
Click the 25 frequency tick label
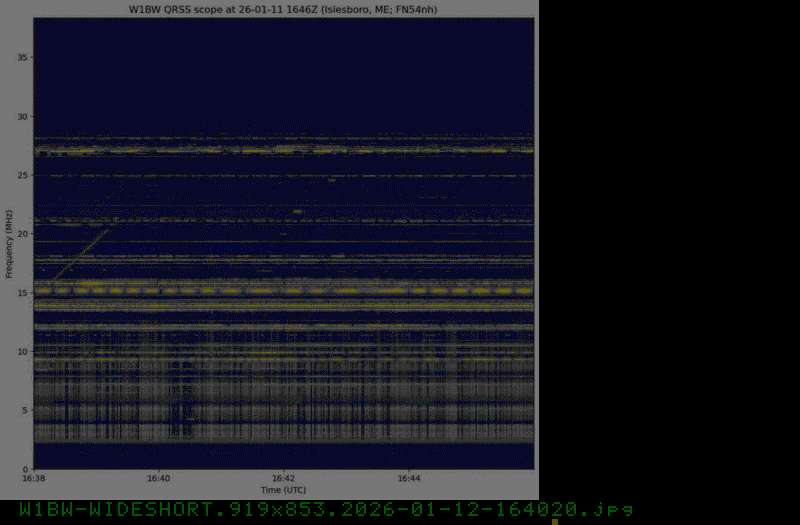tap(21, 175)
